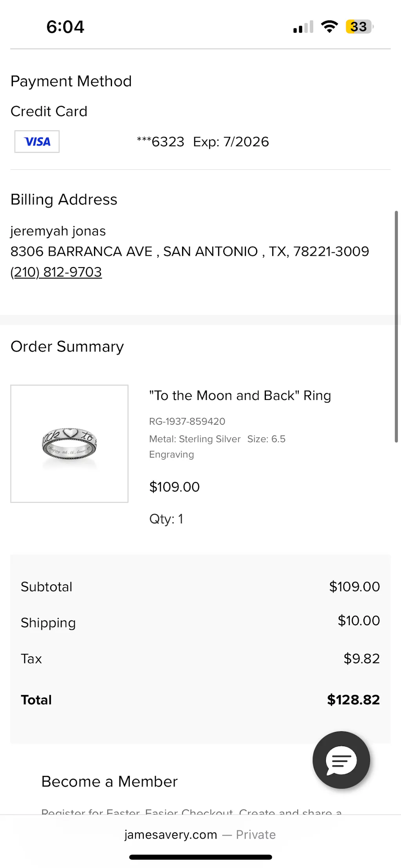Open "To the Moon and Back" Ring title
Image resolution: width=401 pixels, height=868 pixels.
[x=240, y=396]
